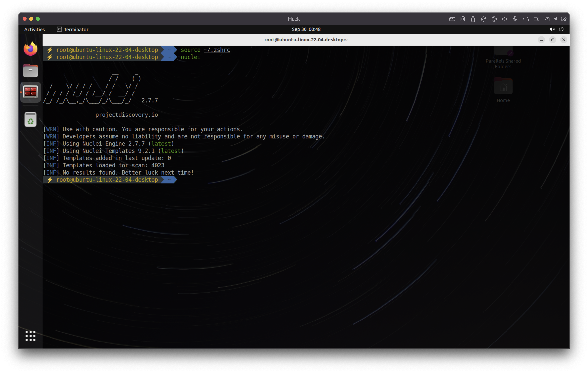Open the shared folders icon in the toolbar
The height and width of the screenshot is (373, 588).
[x=546, y=19]
